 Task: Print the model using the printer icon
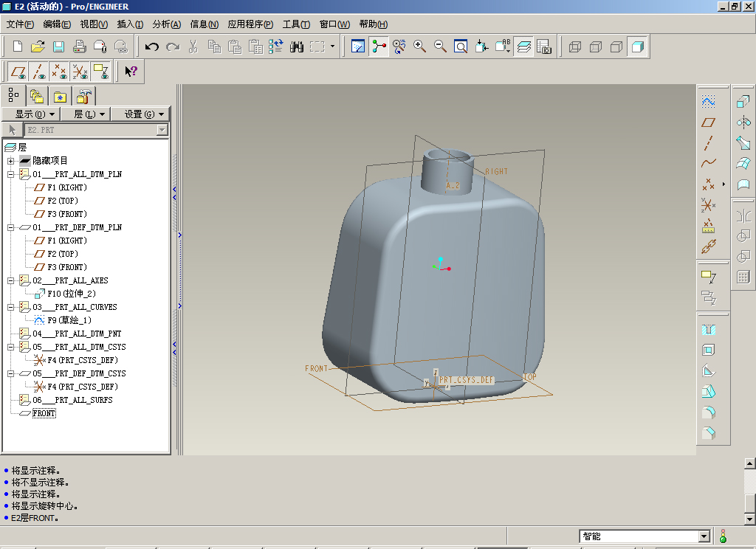tap(79, 46)
